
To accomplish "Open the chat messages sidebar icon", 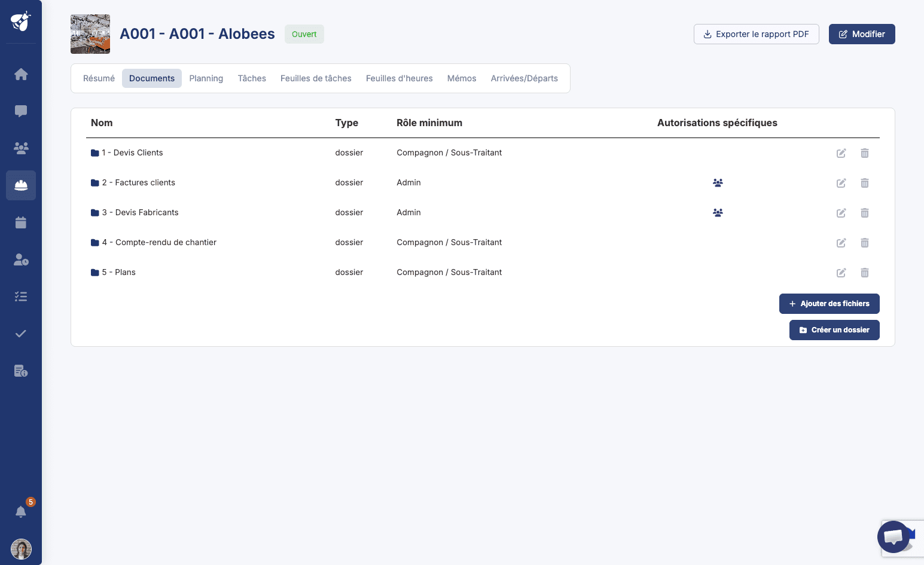I will pyautogui.click(x=21, y=111).
